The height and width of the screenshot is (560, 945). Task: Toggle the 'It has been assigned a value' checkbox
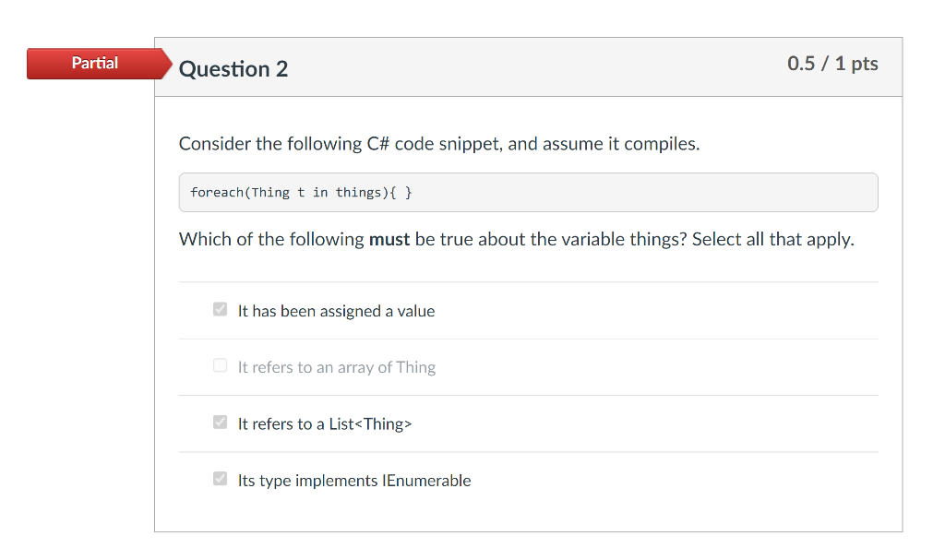pos(220,309)
